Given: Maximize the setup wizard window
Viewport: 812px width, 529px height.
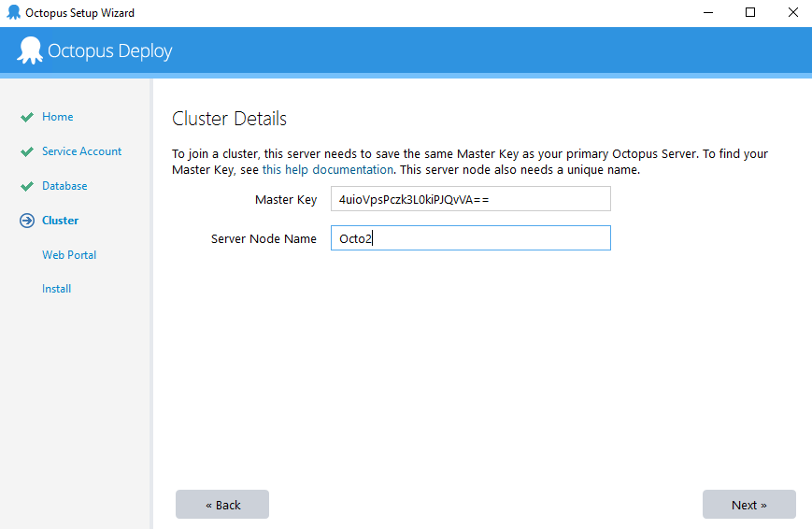Looking at the screenshot, I should coord(749,13).
